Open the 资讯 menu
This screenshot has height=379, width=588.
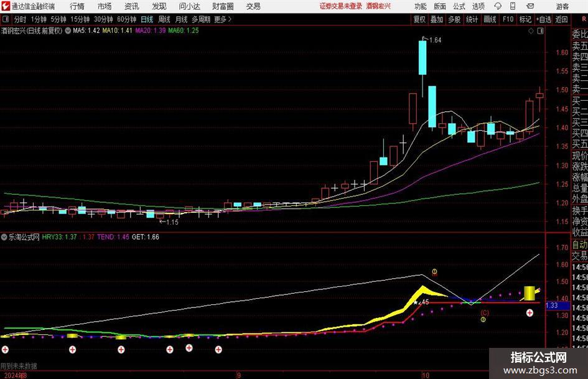point(132,6)
